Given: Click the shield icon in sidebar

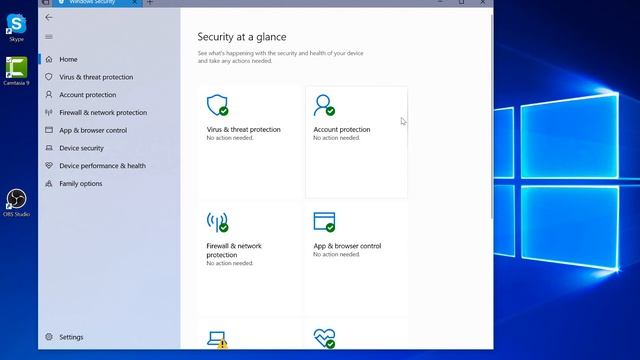Looking at the screenshot, I should coord(49,77).
